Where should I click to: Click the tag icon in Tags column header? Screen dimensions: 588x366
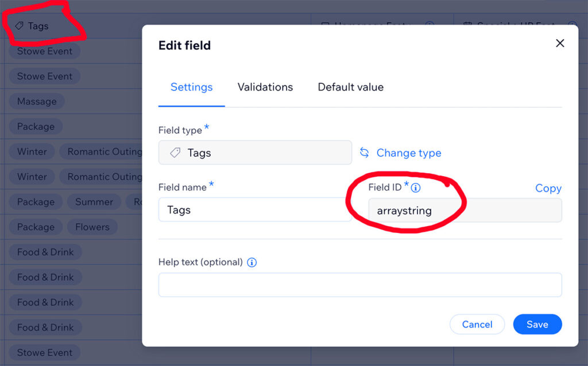pyautogui.click(x=19, y=26)
